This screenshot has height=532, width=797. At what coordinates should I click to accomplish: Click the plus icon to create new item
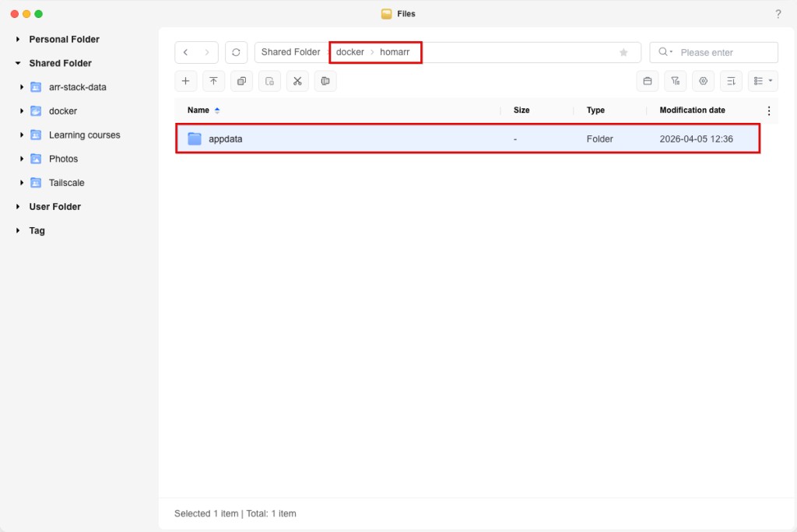185,81
